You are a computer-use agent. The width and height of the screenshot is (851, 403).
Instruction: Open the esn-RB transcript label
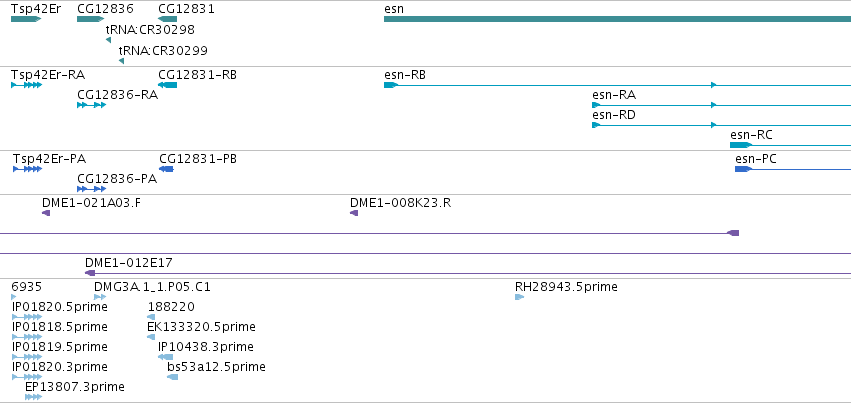405,74
